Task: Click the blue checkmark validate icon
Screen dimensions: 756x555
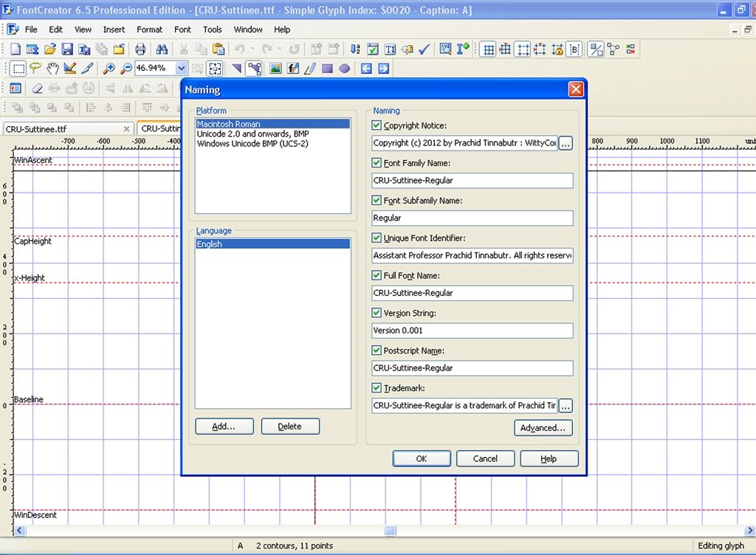Action: click(x=425, y=49)
